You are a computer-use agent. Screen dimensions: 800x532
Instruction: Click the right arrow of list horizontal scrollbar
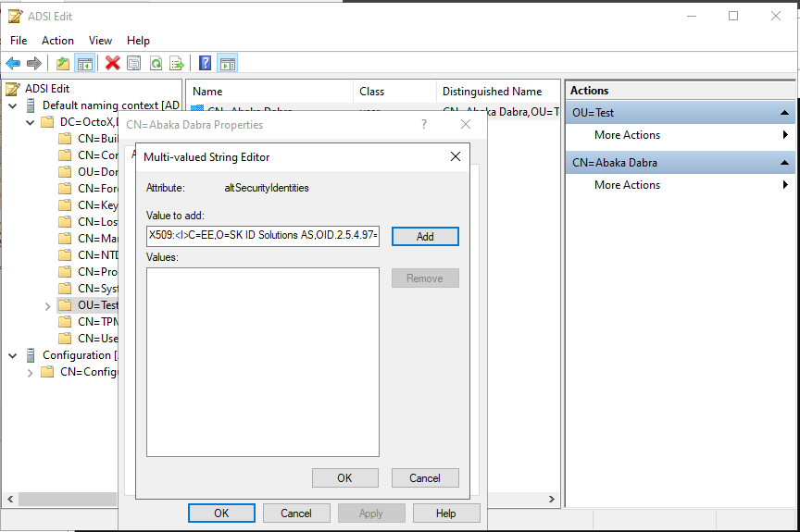551,499
